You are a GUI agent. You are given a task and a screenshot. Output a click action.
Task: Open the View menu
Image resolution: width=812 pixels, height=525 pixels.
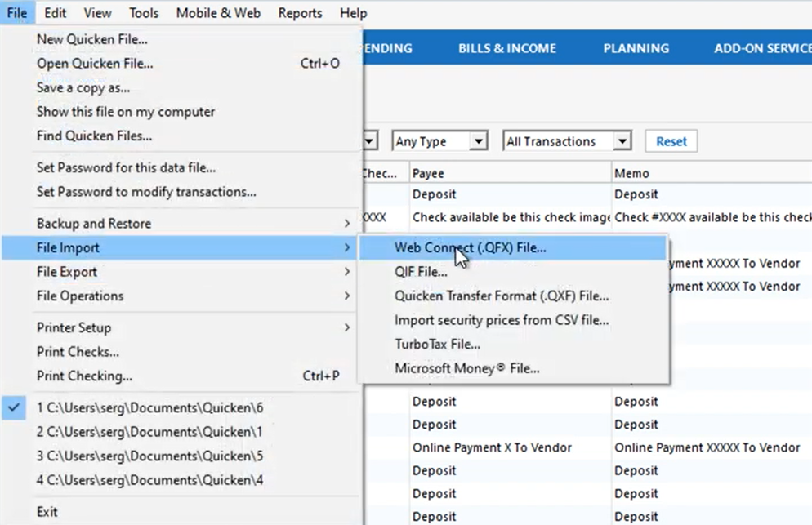point(97,12)
